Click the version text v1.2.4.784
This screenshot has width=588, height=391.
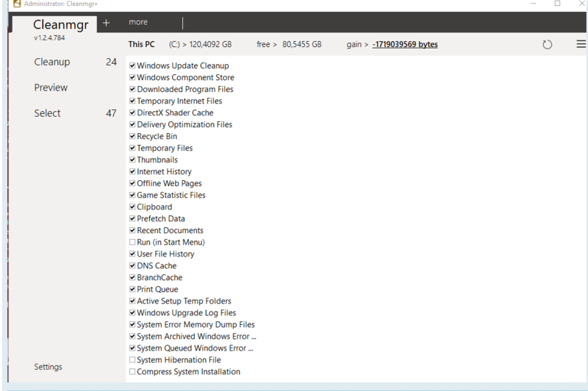click(49, 38)
